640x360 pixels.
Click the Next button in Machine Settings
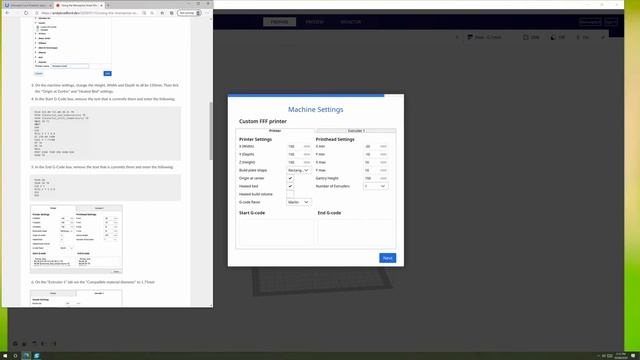387,258
